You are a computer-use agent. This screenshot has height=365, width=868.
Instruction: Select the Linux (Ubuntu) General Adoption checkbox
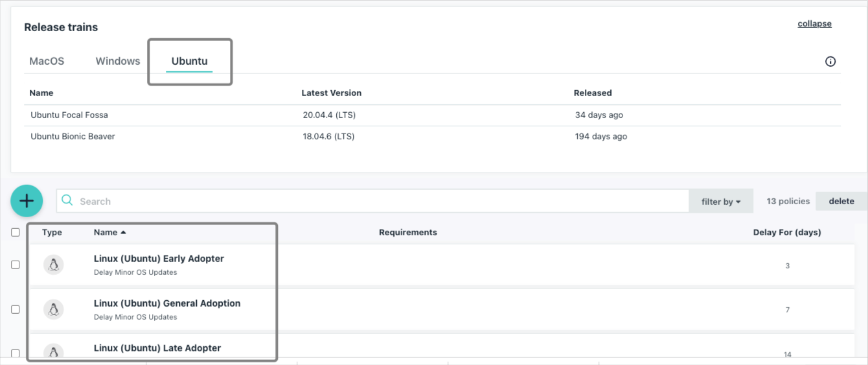[16, 309]
